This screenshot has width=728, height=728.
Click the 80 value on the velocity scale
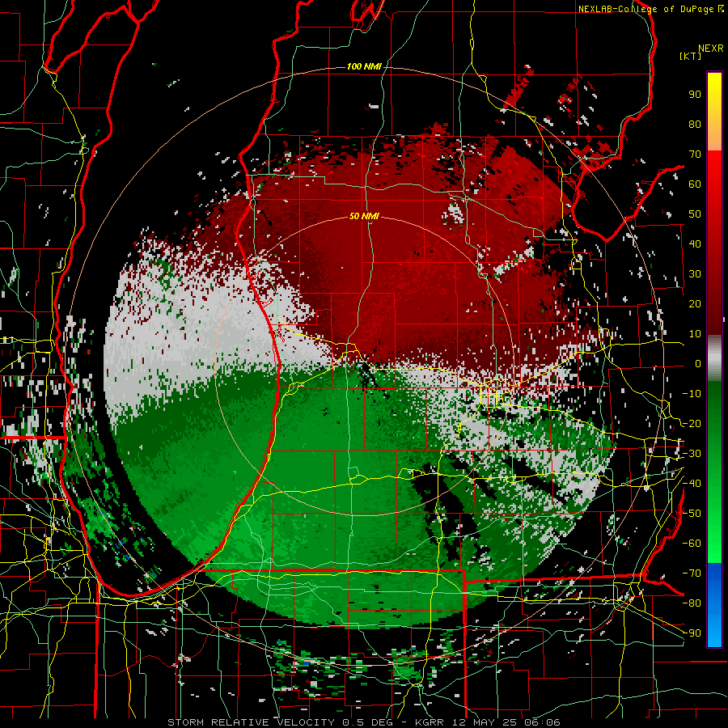pyautogui.click(x=695, y=124)
